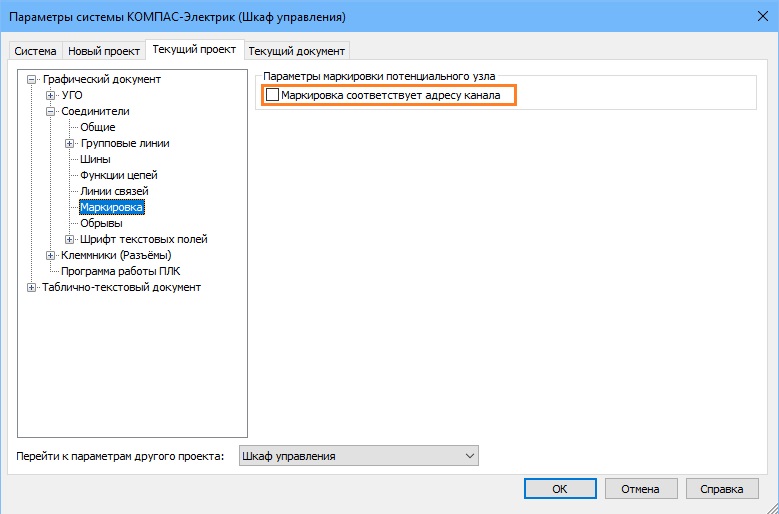The width and height of the screenshot is (779, 514).
Task: Enable 'Маркировка соответствует адресу канала' checkbox
Action: click(x=272, y=95)
